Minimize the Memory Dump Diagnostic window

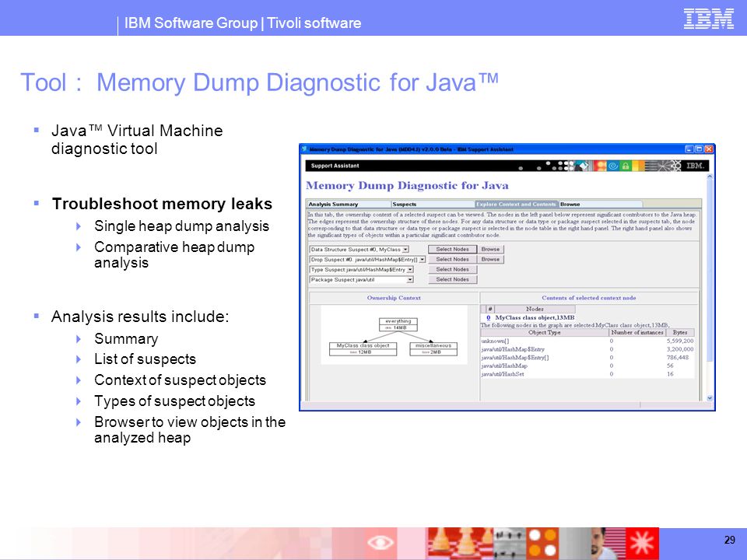click(x=689, y=149)
